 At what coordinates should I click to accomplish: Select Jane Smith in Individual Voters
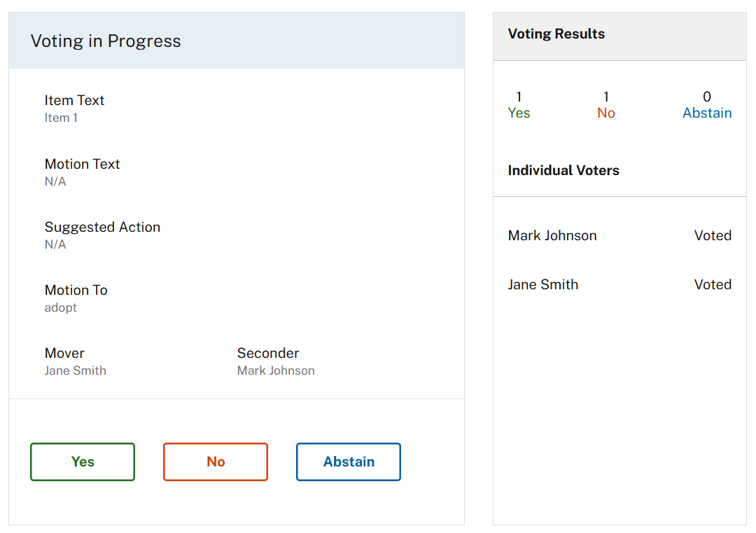[543, 284]
